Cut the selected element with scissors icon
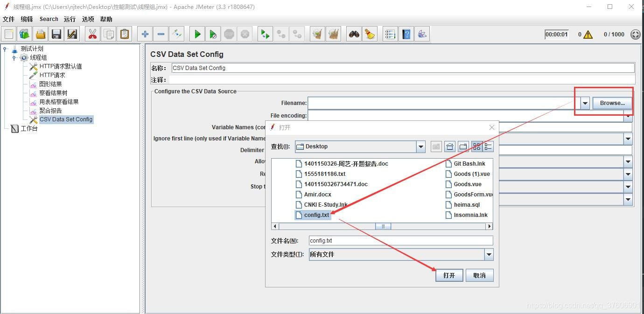644x314 pixels. (x=92, y=34)
